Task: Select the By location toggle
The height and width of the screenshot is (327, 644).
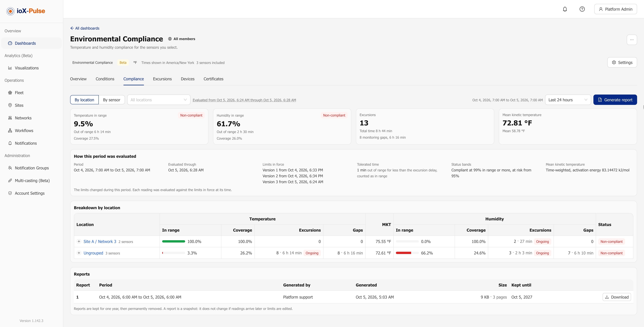Action: 84,100
